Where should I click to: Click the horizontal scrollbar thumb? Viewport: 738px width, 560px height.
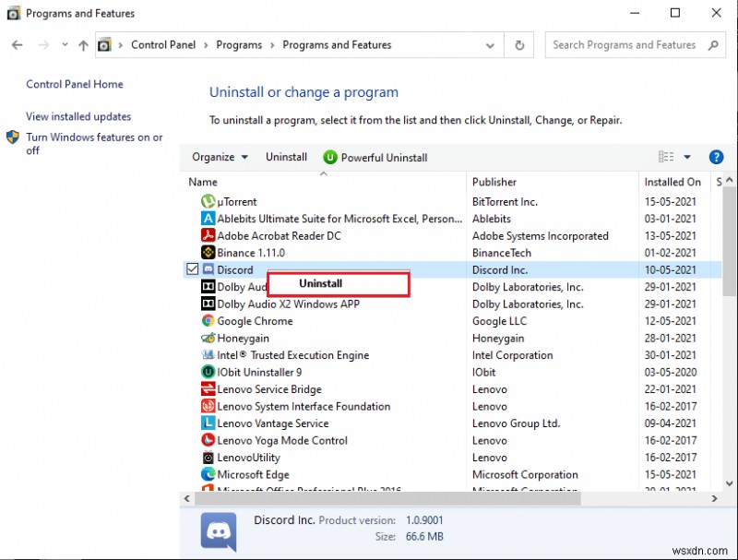coord(387,498)
